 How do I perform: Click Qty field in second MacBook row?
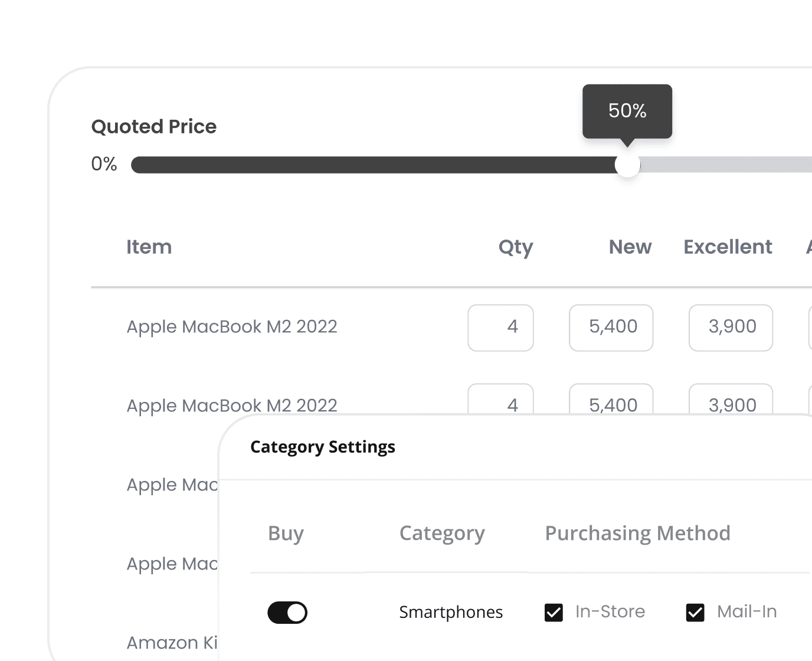(x=500, y=400)
